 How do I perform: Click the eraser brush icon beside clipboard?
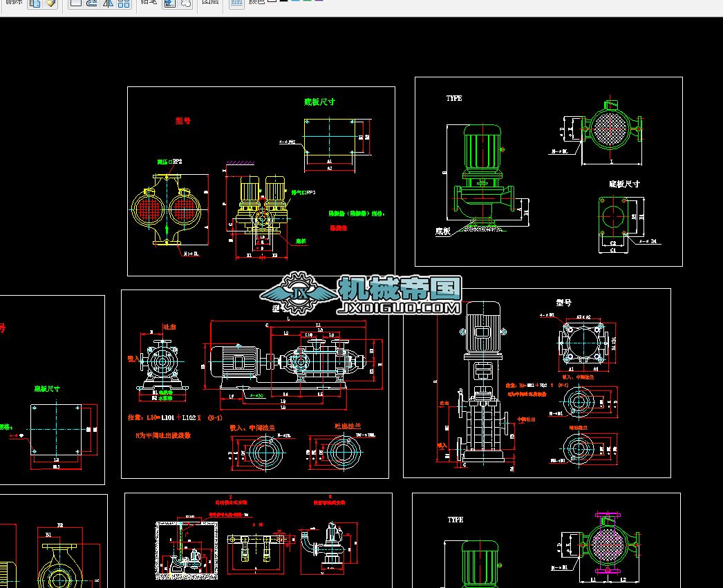click(50, 3)
